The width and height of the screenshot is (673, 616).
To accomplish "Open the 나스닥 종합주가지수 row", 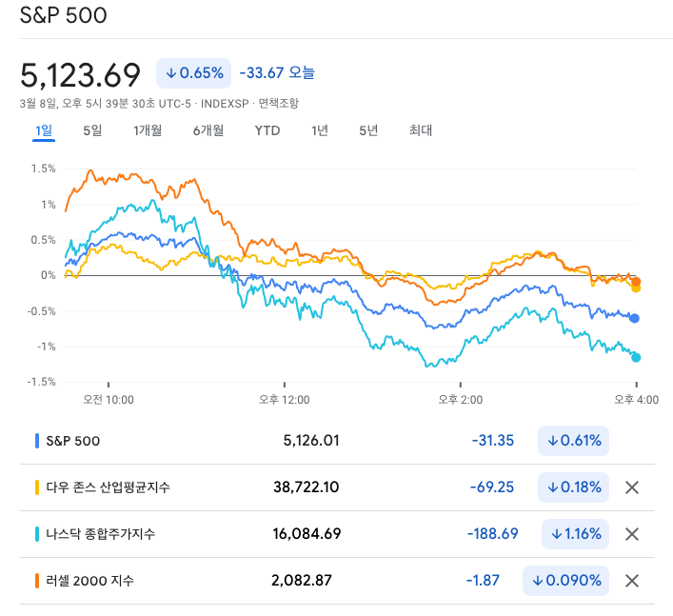I will pyautogui.click(x=337, y=534).
